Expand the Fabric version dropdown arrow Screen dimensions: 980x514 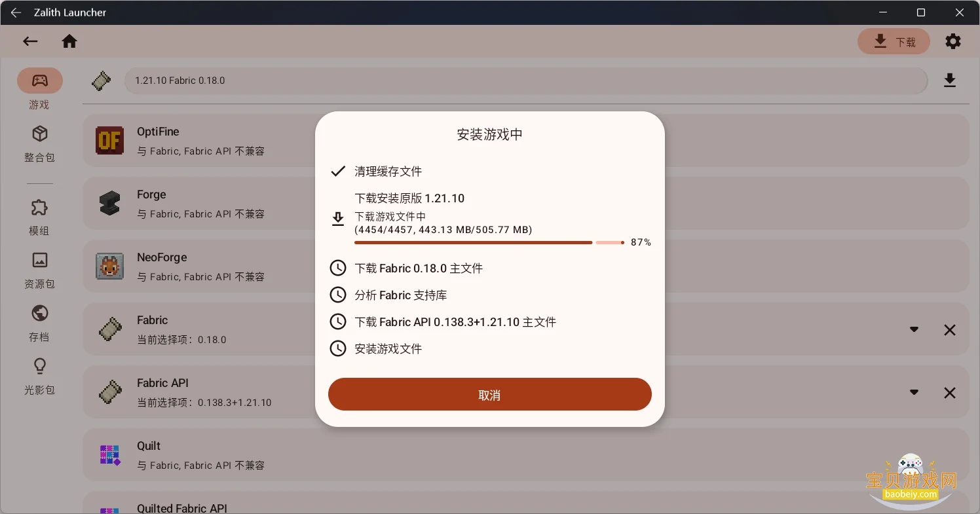click(914, 329)
